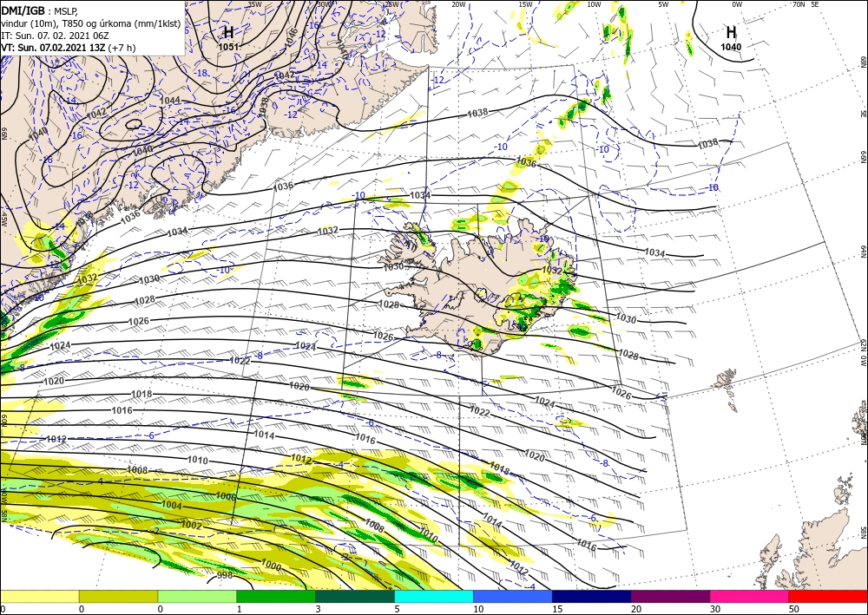Click the '1006' isobar label
Image resolution: width=868 pixels, height=615 pixels.
coord(226,497)
